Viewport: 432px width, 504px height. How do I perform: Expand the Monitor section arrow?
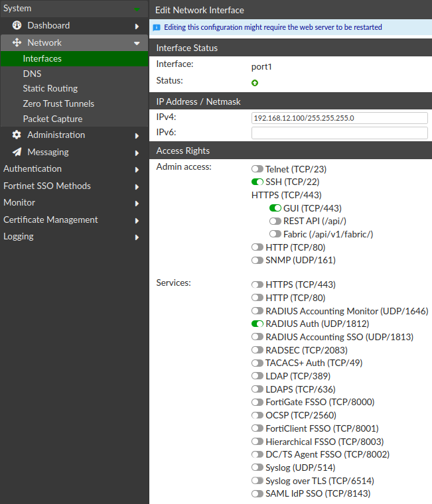click(x=137, y=204)
